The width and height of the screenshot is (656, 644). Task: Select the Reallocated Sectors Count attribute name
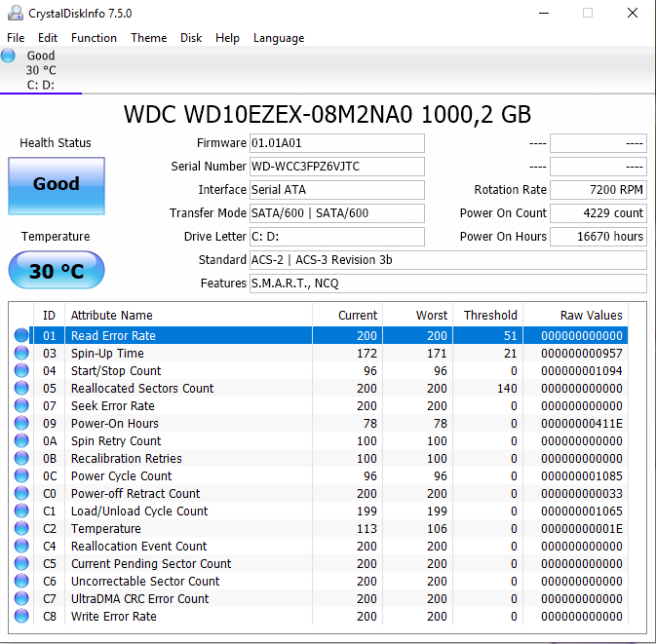pyautogui.click(x=142, y=389)
